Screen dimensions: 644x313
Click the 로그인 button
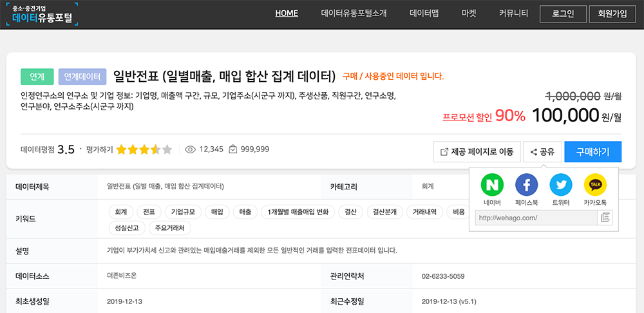[x=562, y=14]
